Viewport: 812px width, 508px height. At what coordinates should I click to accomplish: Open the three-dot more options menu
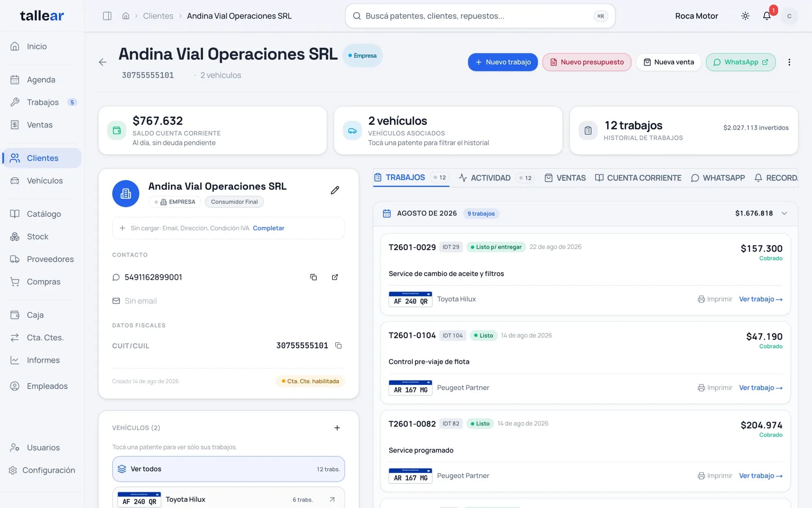[x=789, y=62]
